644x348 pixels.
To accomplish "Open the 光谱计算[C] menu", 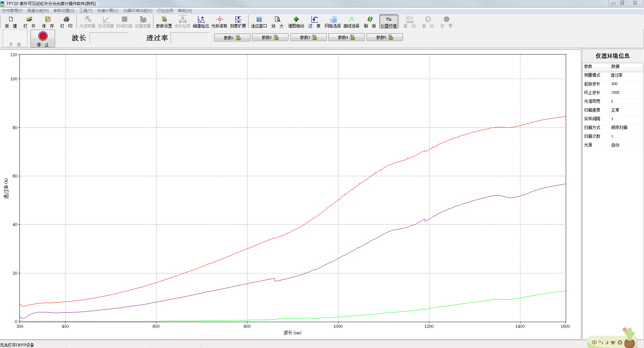I will (x=108, y=11).
